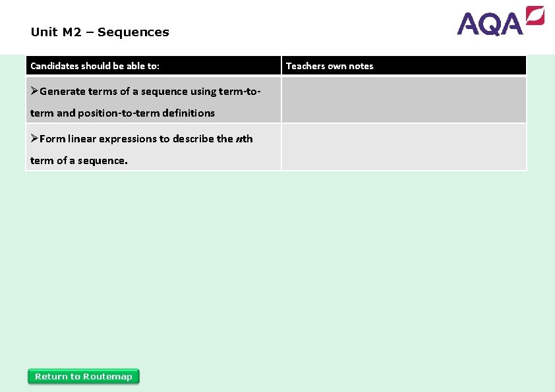The image size is (555, 392).
Task: Click the AQA logo letters
Action: (490, 24)
